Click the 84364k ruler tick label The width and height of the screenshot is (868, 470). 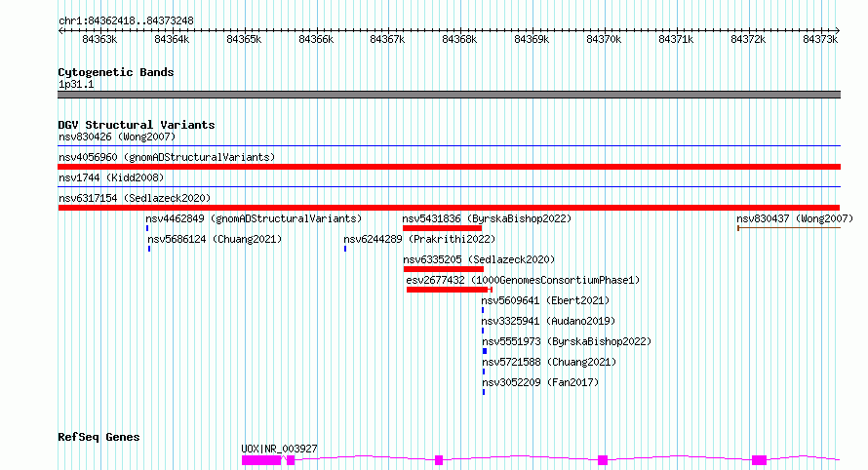[172, 40]
